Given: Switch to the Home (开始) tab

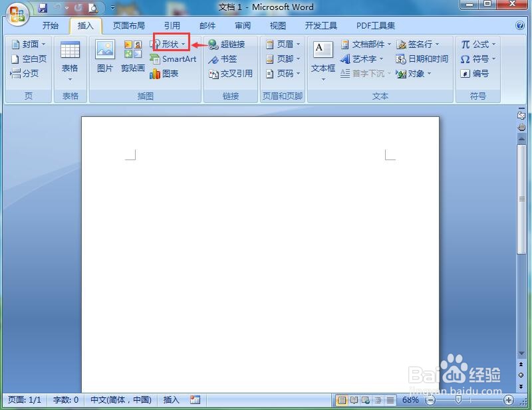Looking at the screenshot, I should pos(51,26).
